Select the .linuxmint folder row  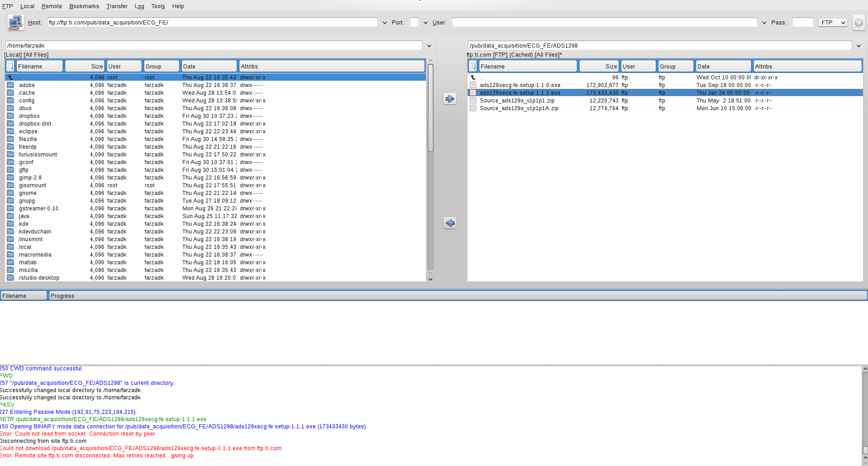click(215, 239)
